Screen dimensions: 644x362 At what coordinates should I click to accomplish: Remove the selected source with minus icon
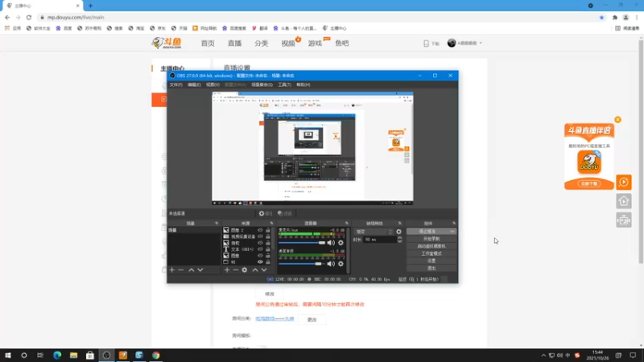(x=236, y=269)
